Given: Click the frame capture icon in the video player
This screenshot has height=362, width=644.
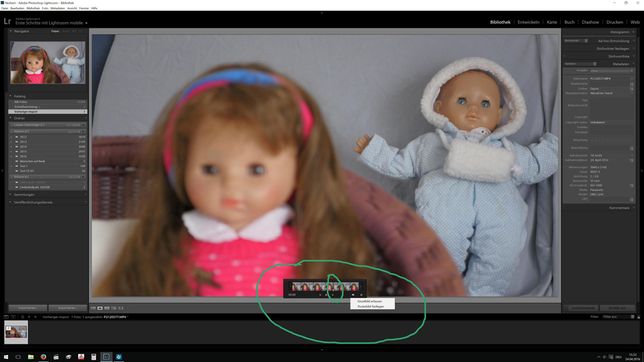Looking at the screenshot, I should click(353, 295).
